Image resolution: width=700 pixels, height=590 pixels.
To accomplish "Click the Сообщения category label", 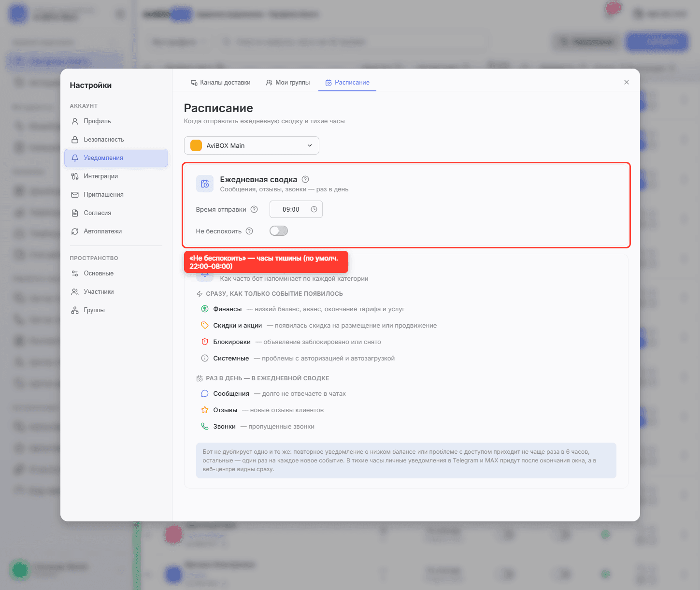I will pyautogui.click(x=231, y=394).
